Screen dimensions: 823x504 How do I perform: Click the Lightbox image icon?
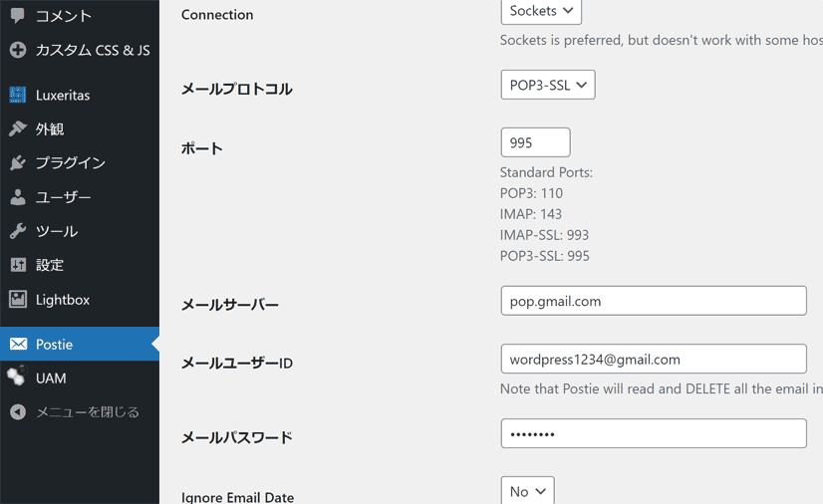point(18,300)
